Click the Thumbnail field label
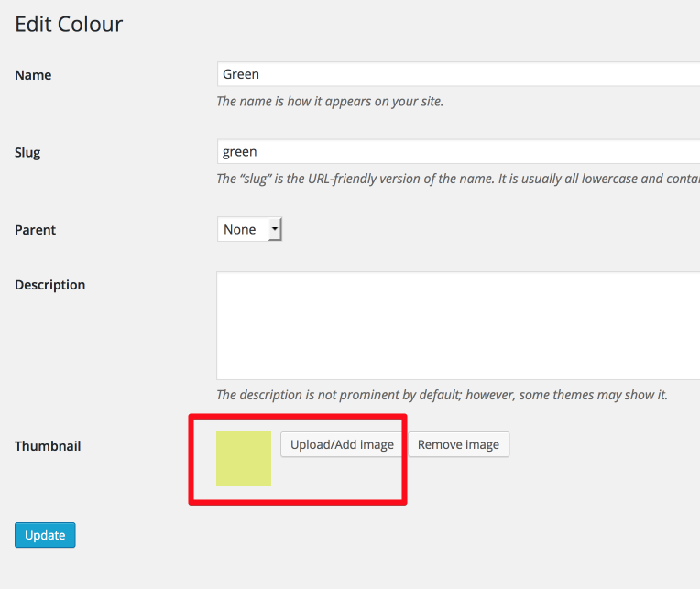700x589 pixels. [48, 446]
